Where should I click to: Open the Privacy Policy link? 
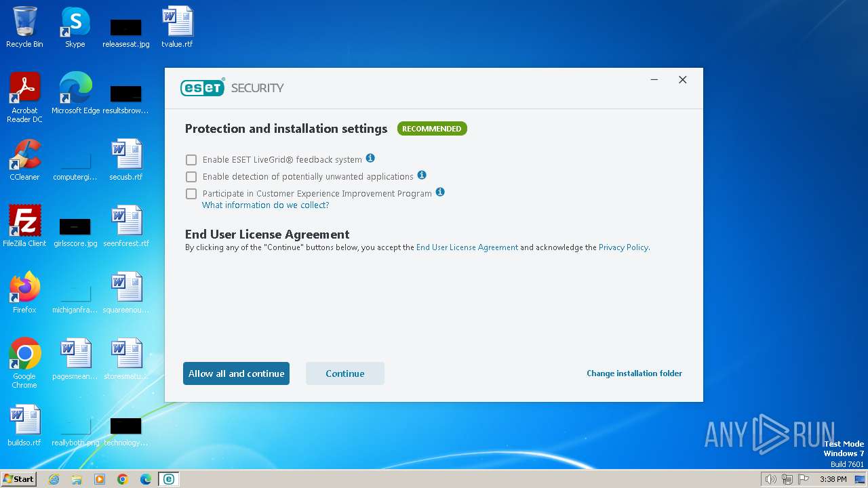[x=623, y=247]
